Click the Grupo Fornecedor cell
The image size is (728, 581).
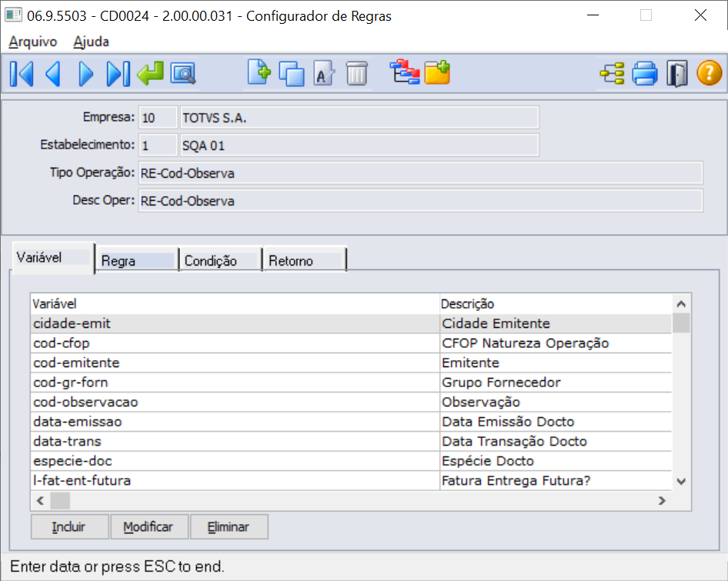(x=556, y=382)
